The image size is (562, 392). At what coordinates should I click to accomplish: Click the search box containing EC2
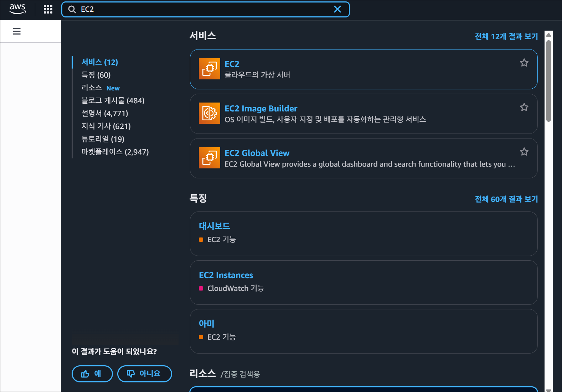[x=206, y=9]
